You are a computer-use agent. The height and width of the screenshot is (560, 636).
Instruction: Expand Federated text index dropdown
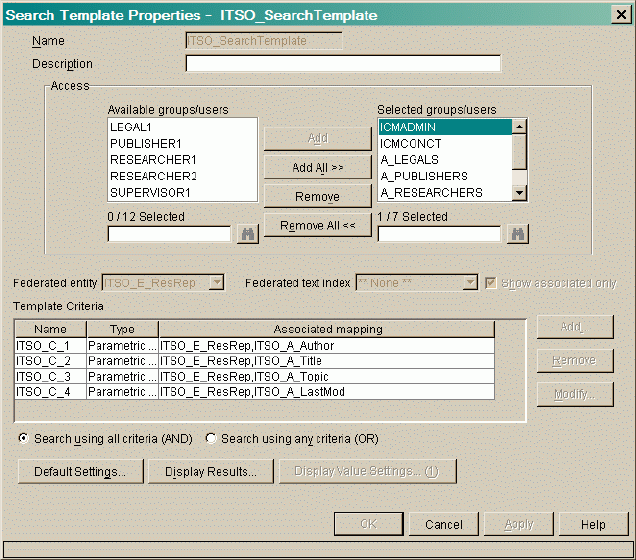[x=470, y=283]
